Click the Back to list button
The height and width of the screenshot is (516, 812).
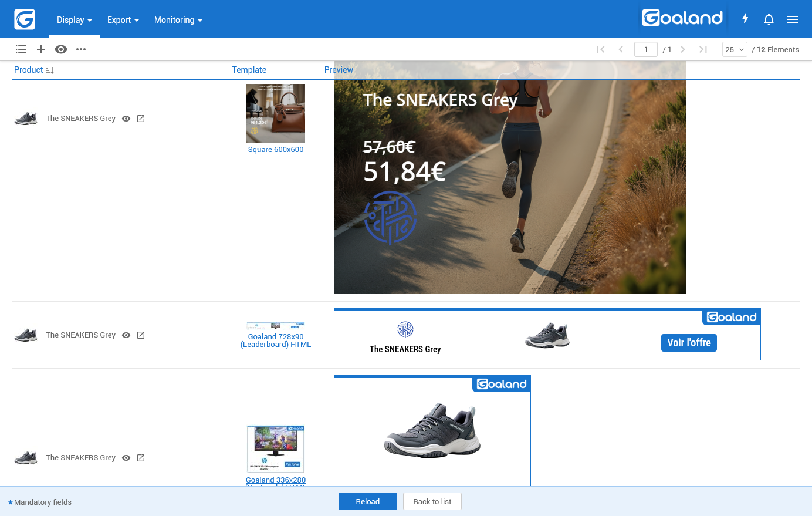point(432,501)
